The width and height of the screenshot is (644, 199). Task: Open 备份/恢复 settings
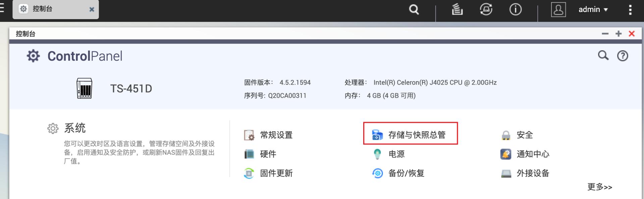406,173
